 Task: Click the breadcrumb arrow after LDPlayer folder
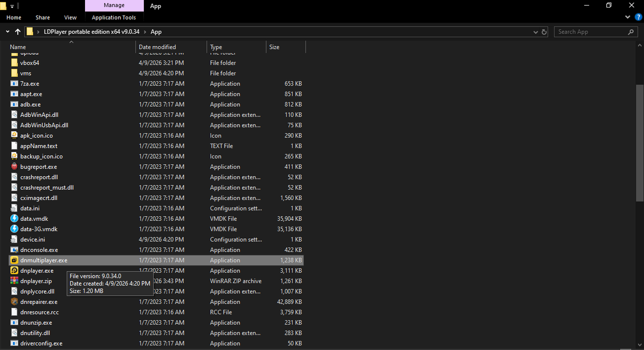pyautogui.click(x=145, y=32)
